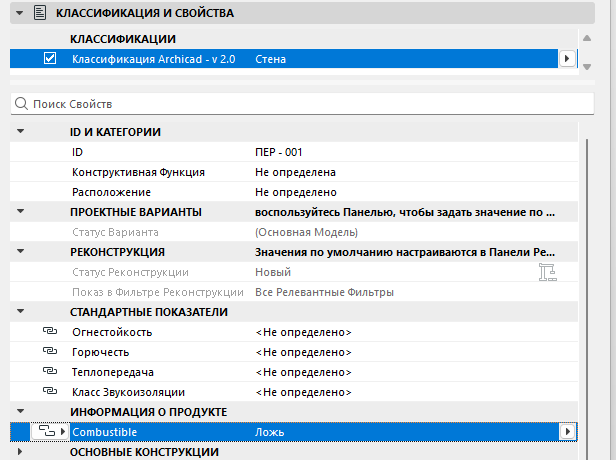The image size is (616, 460).
Task: Open the Combustible value arrow button
Action: pos(567,432)
